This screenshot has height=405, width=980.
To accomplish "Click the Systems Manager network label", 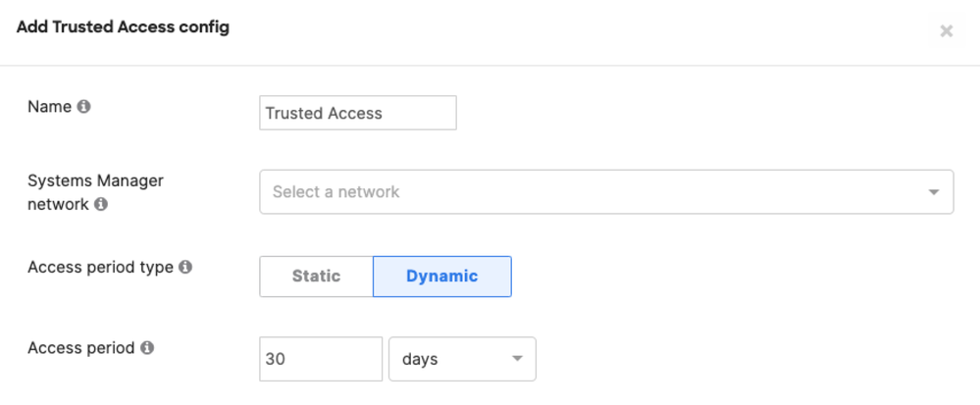I will 94,181.
